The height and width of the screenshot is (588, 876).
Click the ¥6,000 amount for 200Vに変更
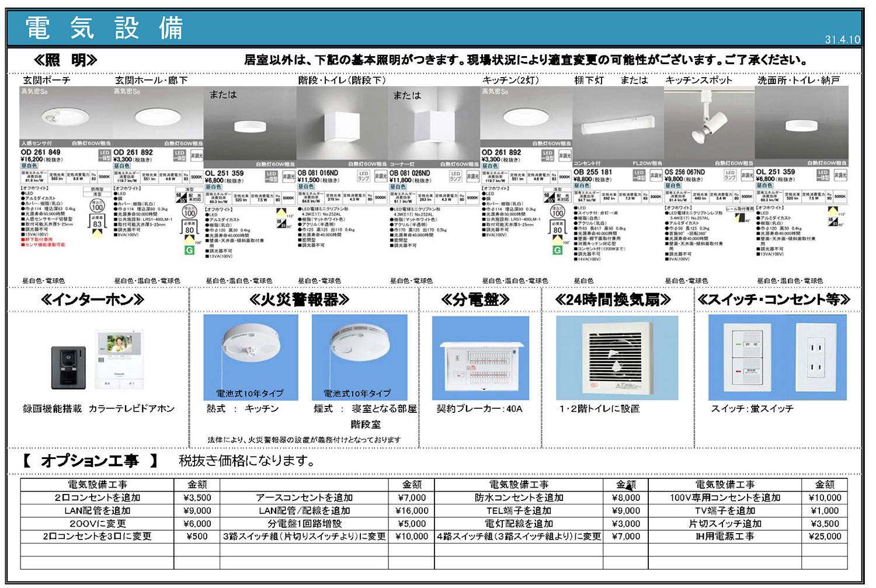click(x=197, y=524)
